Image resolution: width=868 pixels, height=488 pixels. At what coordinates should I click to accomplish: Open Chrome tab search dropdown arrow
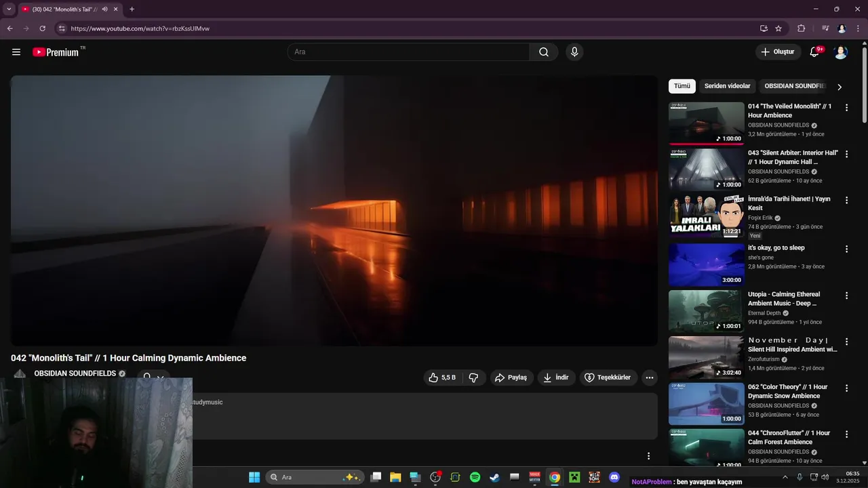(x=9, y=9)
